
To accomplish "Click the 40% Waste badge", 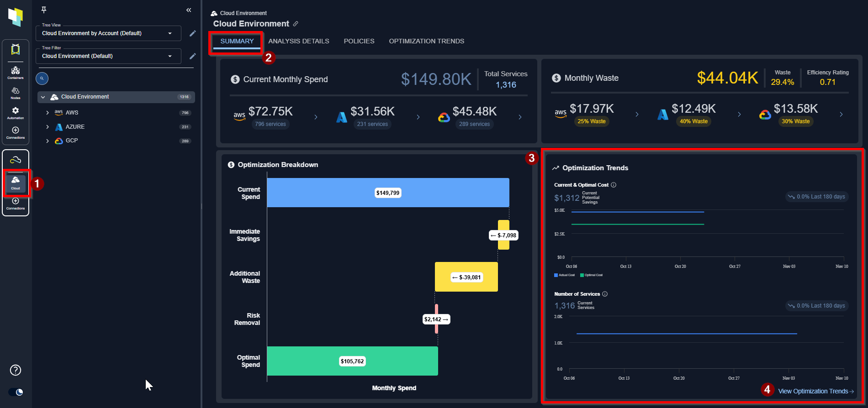I will 693,121.
